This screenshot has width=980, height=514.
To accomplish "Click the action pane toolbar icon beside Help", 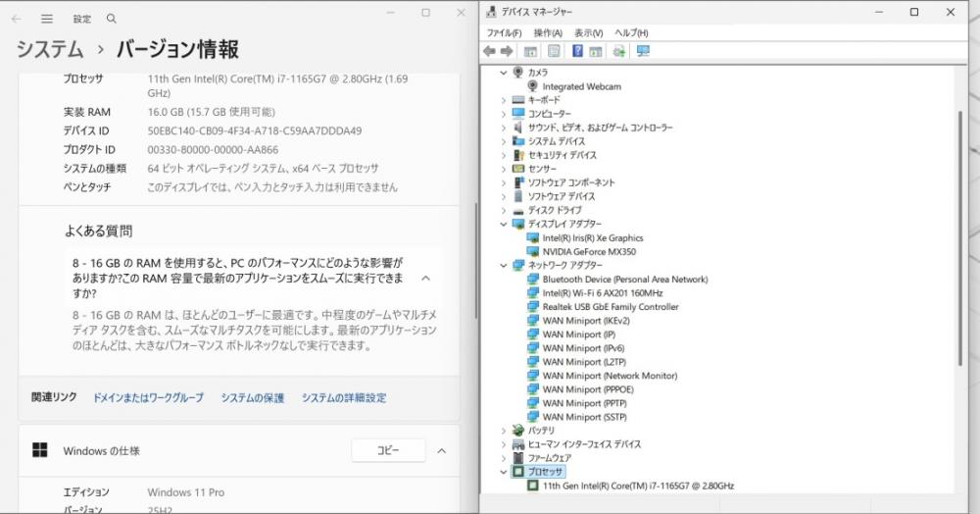I will [596, 51].
